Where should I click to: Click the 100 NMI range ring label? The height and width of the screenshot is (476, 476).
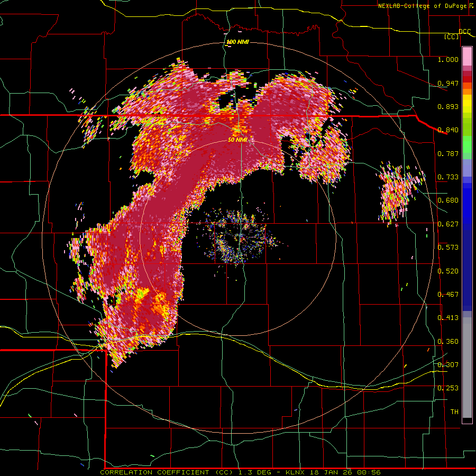tap(237, 42)
